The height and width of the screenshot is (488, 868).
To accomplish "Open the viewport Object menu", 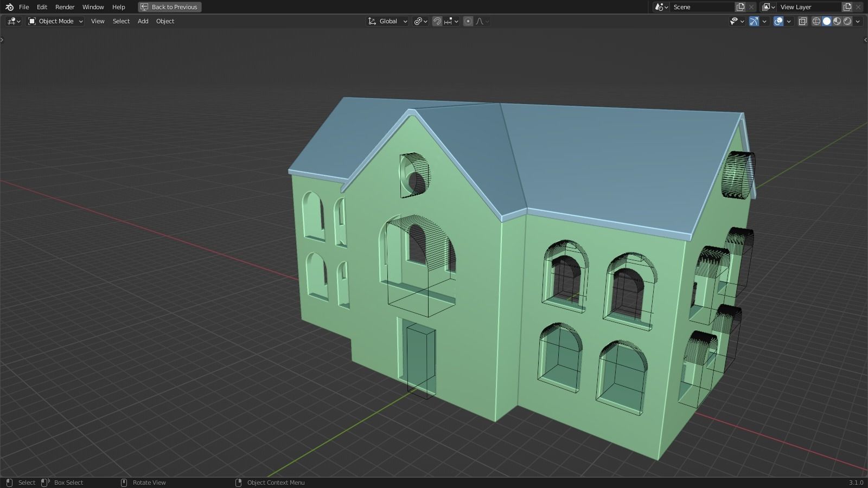I will [x=165, y=21].
